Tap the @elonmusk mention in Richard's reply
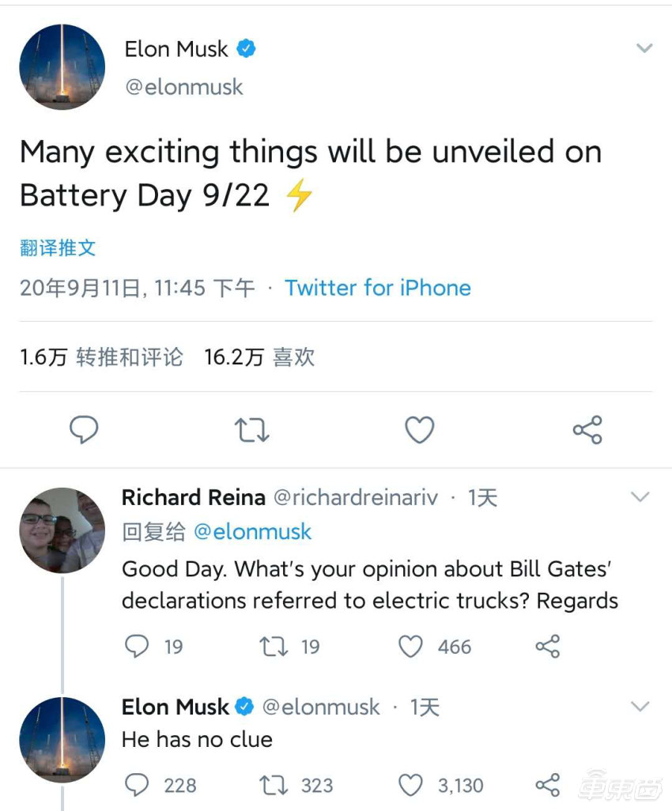Viewport: 672px width, 811px height. click(252, 532)
